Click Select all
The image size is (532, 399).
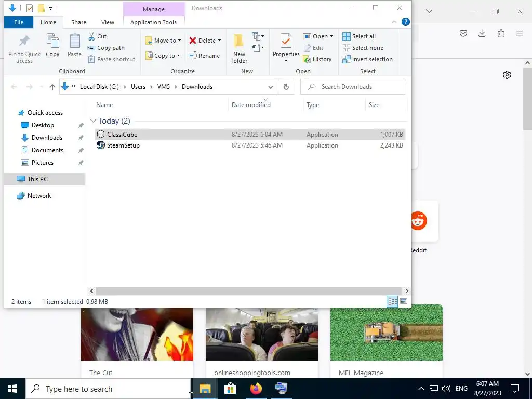359,36
